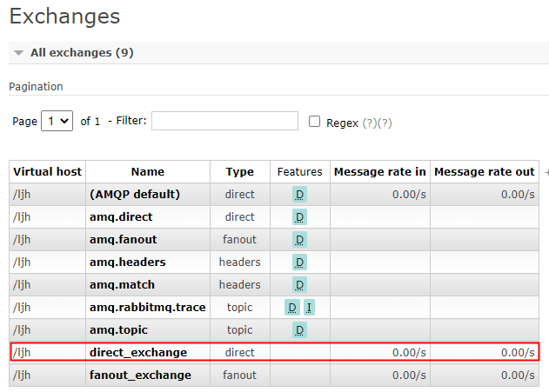Open the amq.fanout exchange
The height and width of the screenshot is (392, 549).
tap(124, 240)
